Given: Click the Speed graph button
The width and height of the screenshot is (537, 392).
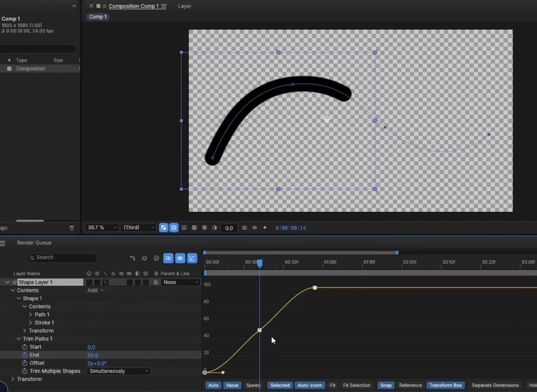Looking at the screenshot, I should pyautogui.click(x=253, y=385).
